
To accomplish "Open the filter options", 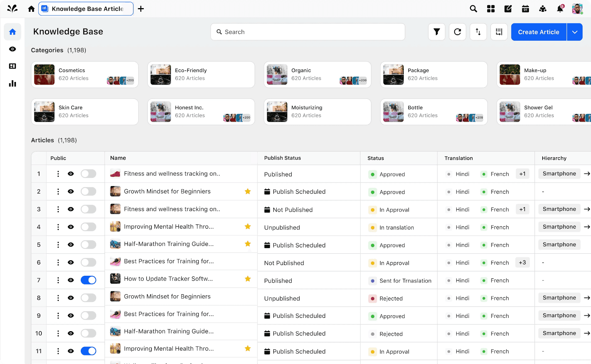I will pos(437,32).
